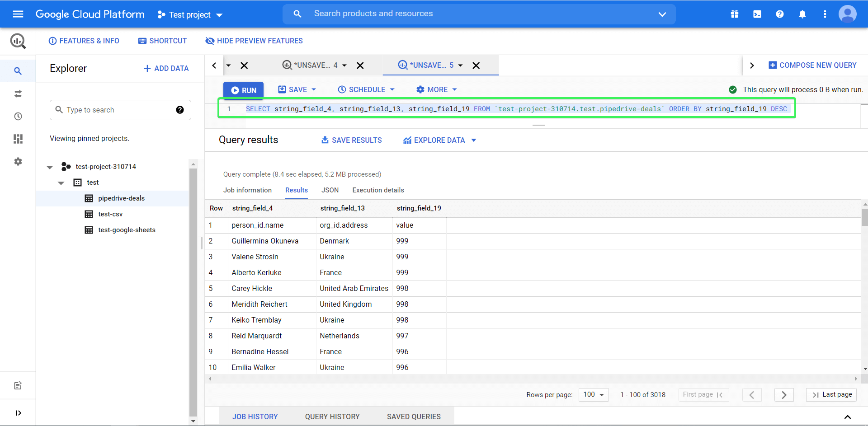Open Features & Info
Image resolution: width=868 pixels, height=426 pixels.
[x=84, y=41]
